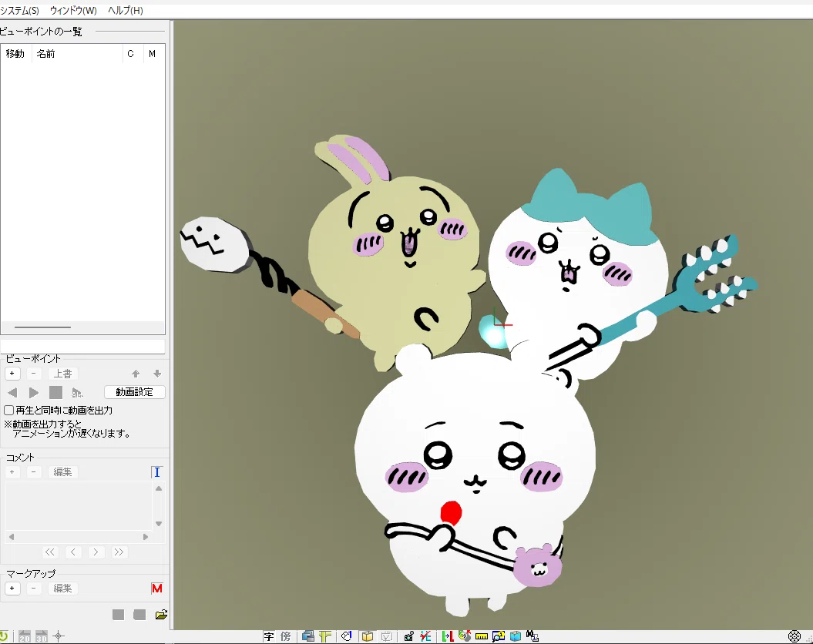Click the first gray square button near folder

(118, 615)
